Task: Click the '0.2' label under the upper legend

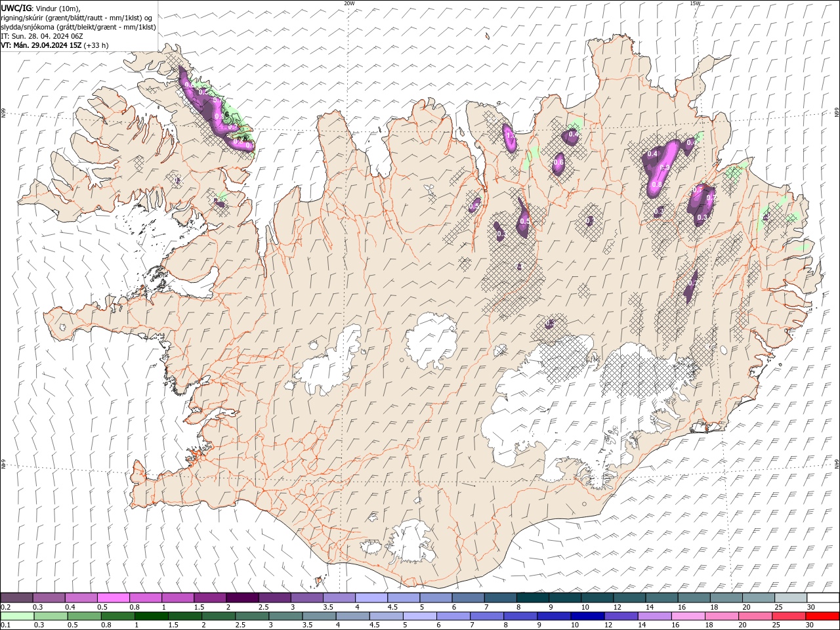Action: pos(5,607)
